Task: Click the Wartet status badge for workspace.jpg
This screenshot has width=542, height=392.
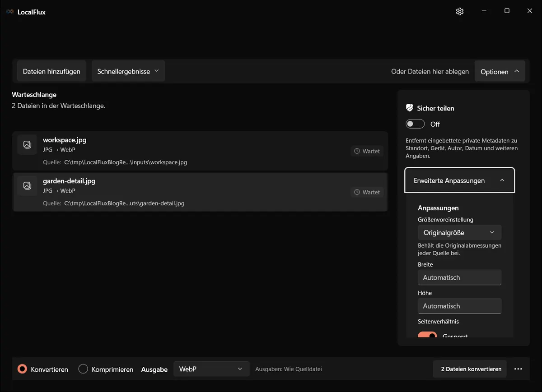Action: pos(367,151)
